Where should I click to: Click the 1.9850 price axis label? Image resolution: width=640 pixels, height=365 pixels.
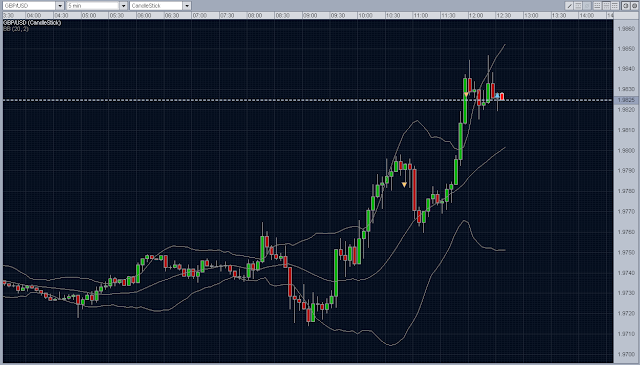tap(626, 49)
